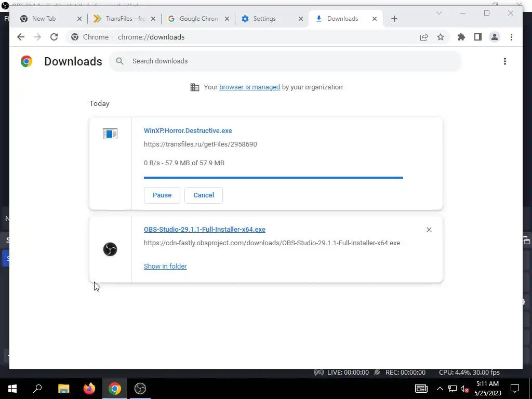Screen dimensions: 532x399
Task: Open the network status tray icon
Action: (453, 389)
